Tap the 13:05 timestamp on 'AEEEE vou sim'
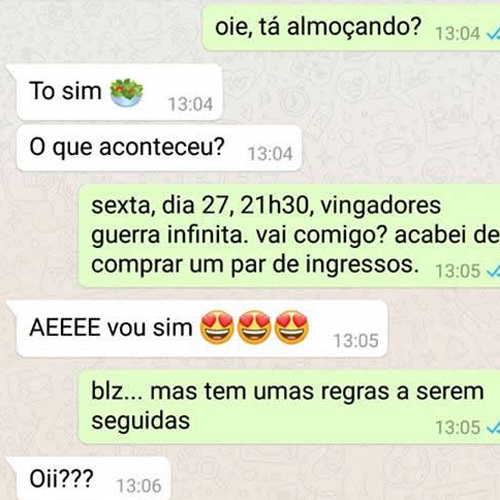500x500 pixels. click(x=356, y=341)
